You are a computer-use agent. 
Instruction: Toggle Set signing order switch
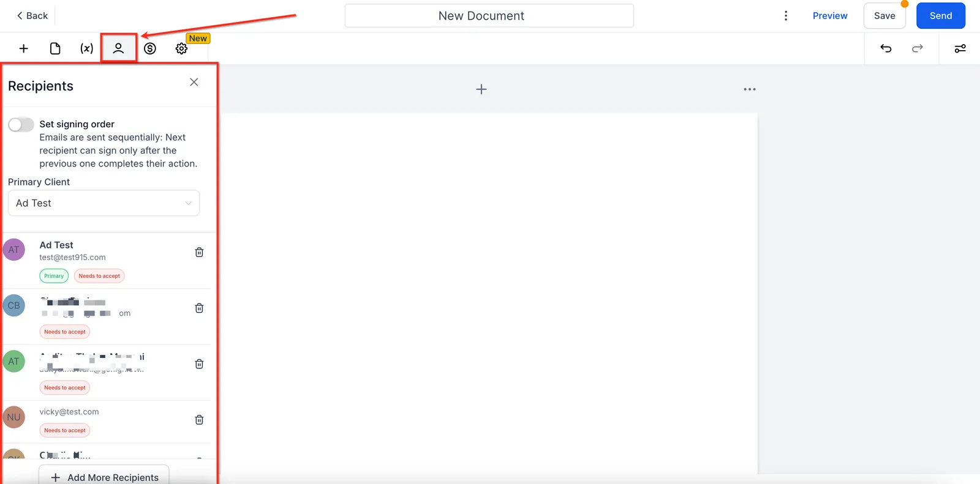[x=21, y=125]
